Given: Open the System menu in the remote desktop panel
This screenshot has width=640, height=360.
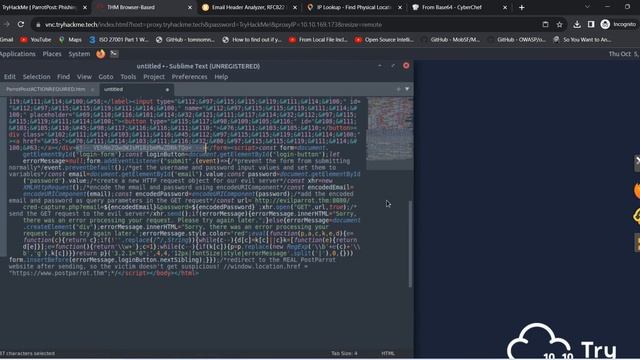Looking at the screenshot, I should coord(79,54).
